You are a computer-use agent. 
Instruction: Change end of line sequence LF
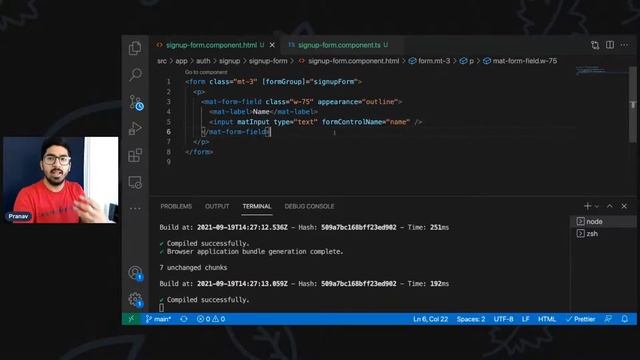point(526,319)
